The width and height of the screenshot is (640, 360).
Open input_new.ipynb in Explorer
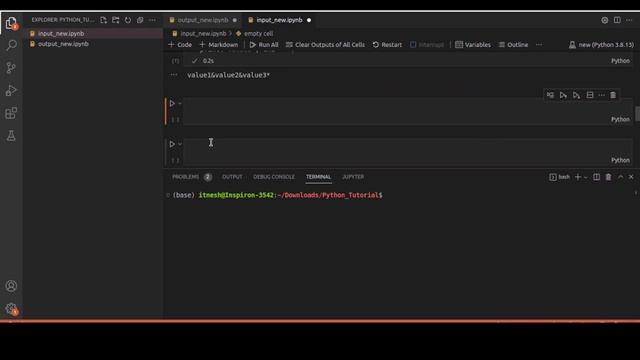click(93, 33)
